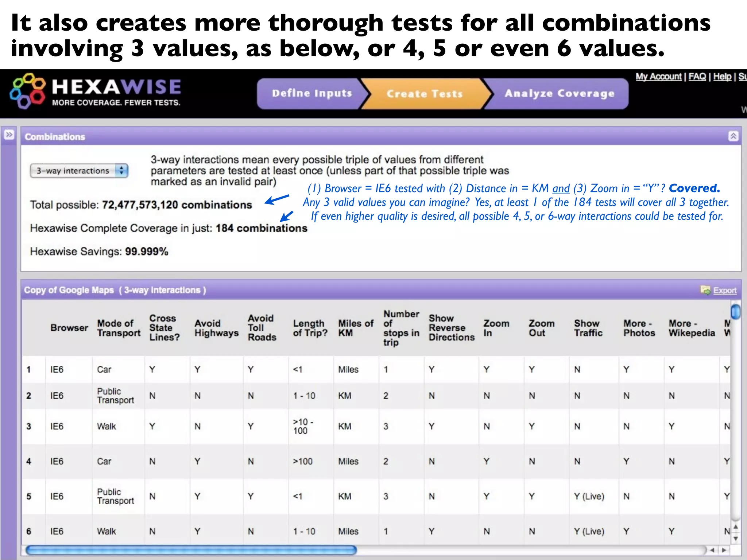Click the Cross State Lines? column header
Viewport: 747px width, 560px height.
(x=165, y=328)
